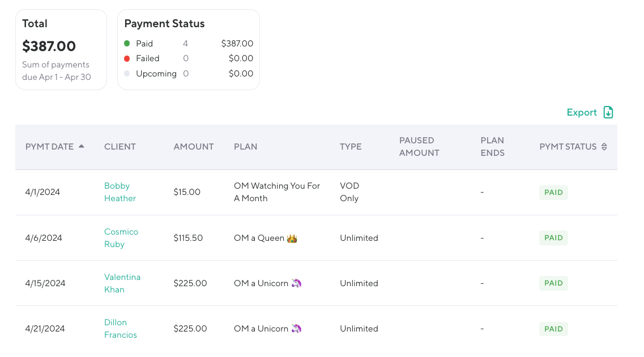
Task: Sort by PYMT DATE ascending arrow
Action: [x=82, y=146]
